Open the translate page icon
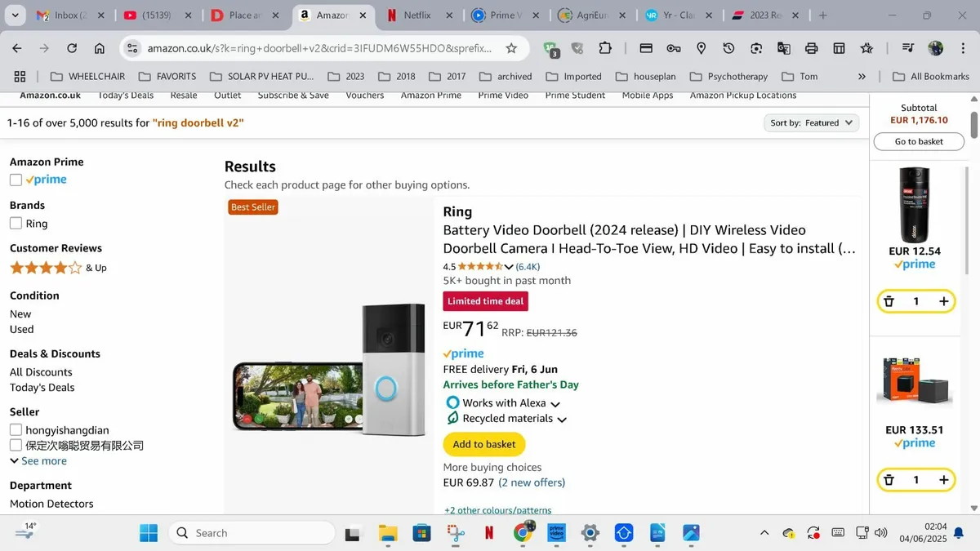 [784, 48]
